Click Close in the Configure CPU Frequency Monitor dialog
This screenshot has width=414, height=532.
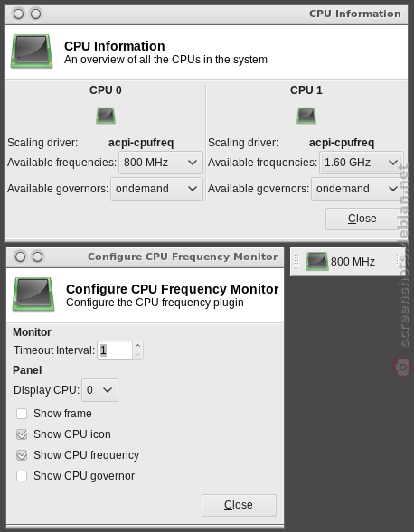239,505
